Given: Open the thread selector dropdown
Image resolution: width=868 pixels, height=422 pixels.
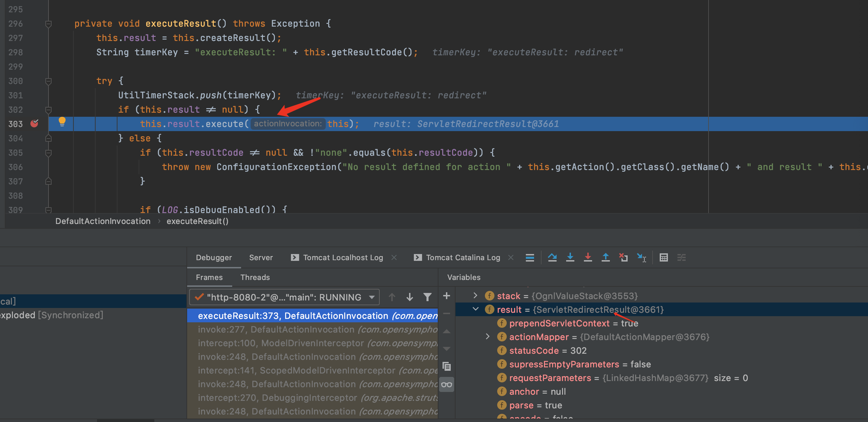Looking at the screenshot, I should pos(284,297).
